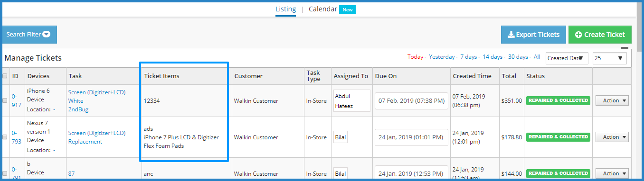Click the download icon in Export Tickets
The width and height of the screenshot is (644, 181).
511,35
